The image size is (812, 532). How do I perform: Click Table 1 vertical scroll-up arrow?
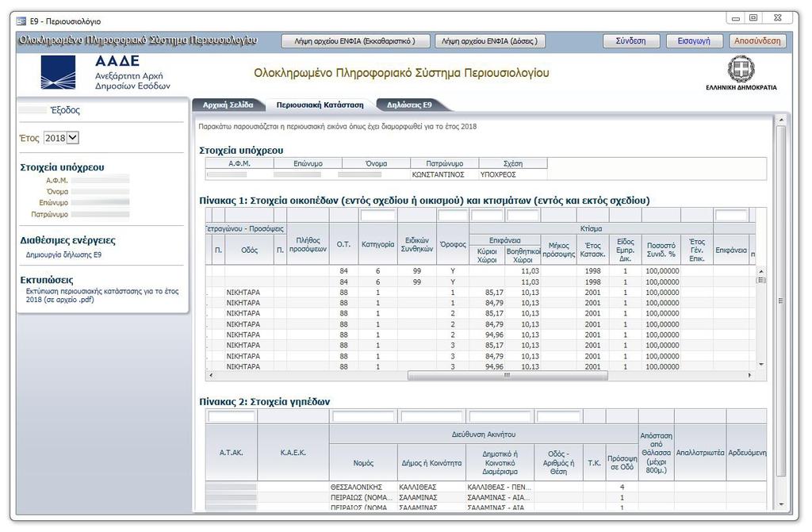click(760, 271)
